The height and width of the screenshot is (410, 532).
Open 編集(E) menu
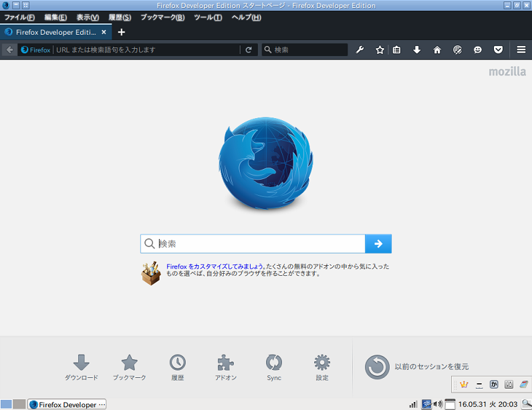point(55,17)
